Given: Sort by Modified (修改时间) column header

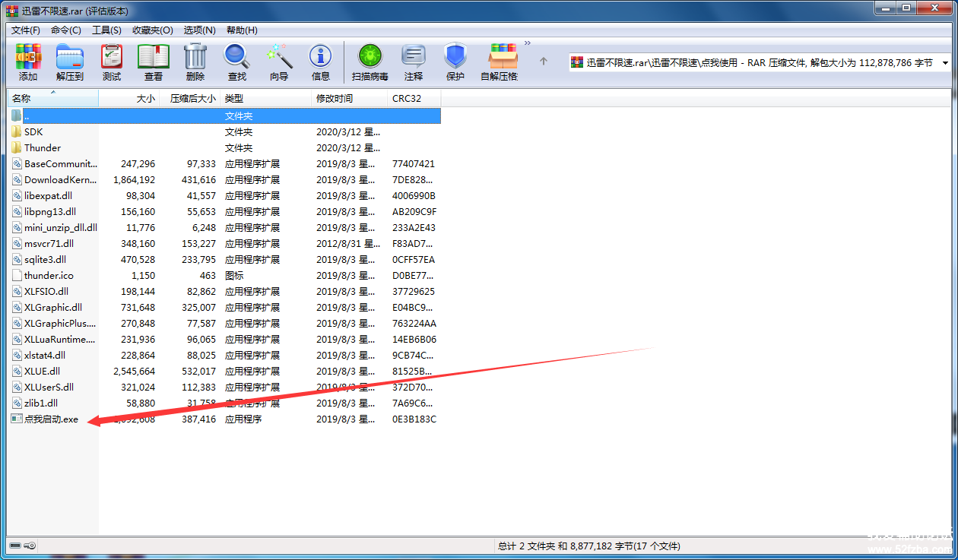Looking at the screenshot, I should coord(350,99).
